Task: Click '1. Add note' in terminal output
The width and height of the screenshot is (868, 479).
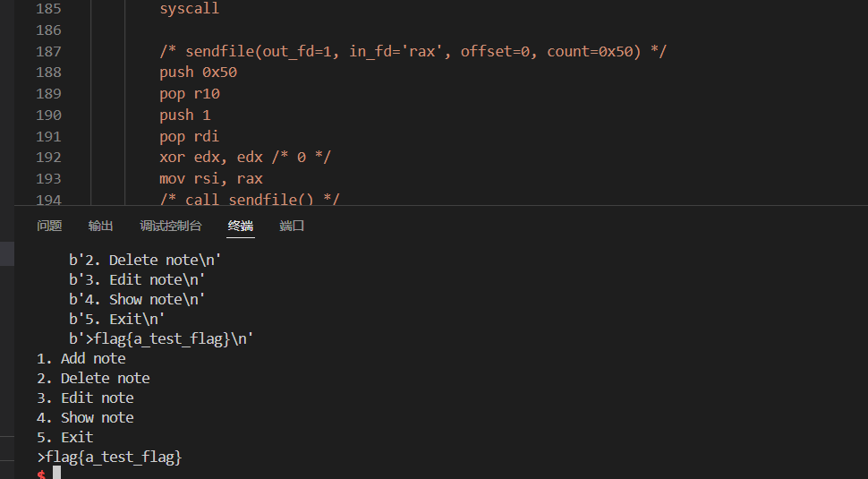Action: pos(81,358)
